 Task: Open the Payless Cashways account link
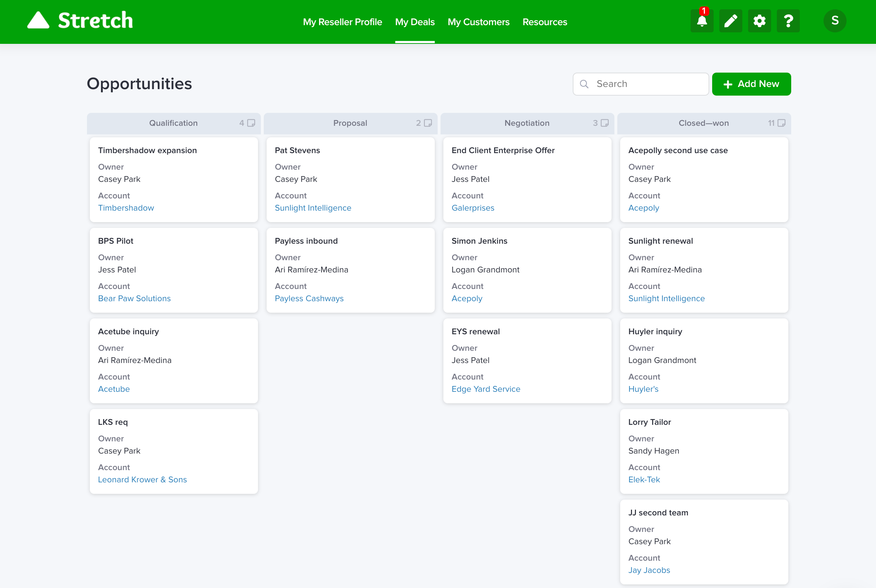click(309, 299)
